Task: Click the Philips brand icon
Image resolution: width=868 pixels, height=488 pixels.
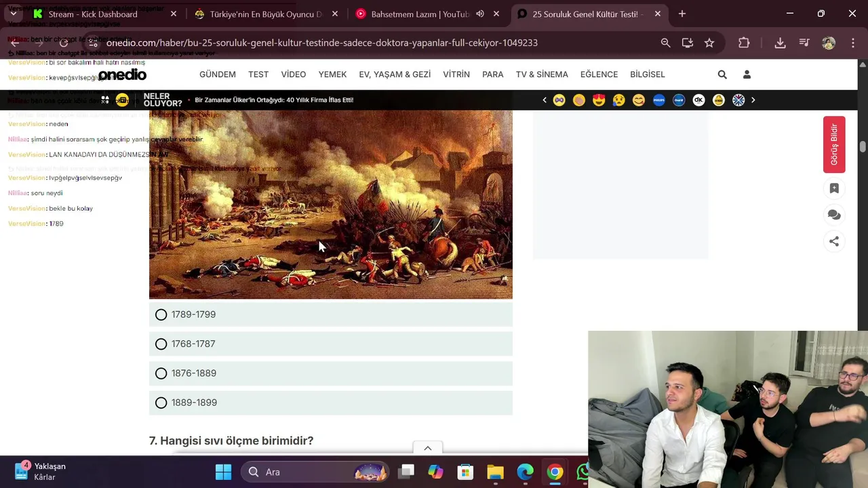Action: (659, 100)
